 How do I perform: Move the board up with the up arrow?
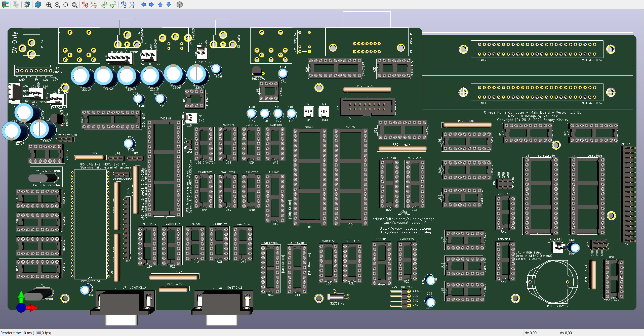coord(160,5)
